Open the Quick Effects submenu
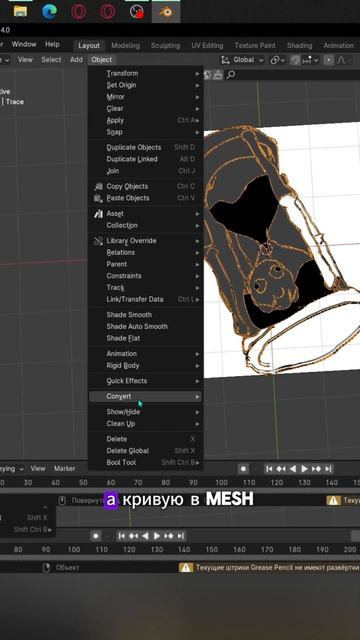 pos(145,381)
